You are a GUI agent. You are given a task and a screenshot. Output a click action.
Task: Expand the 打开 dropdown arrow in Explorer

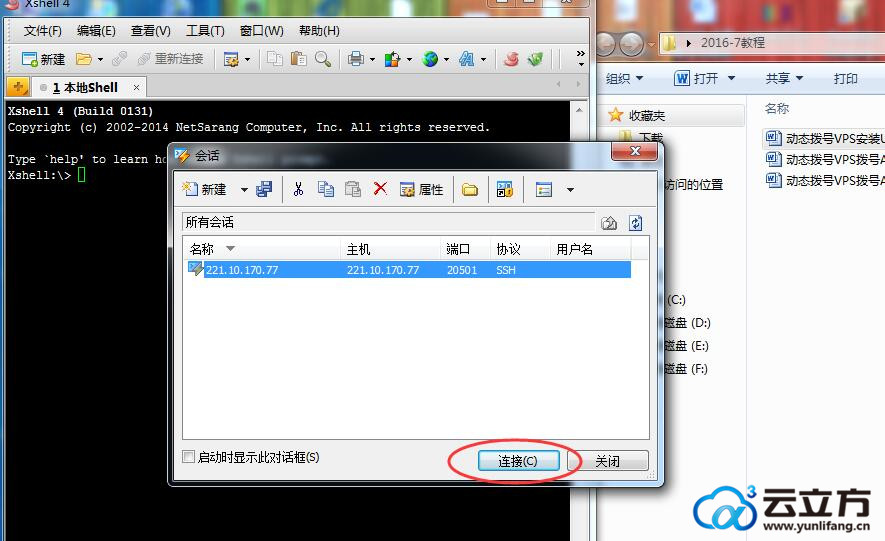pos(731,78)
